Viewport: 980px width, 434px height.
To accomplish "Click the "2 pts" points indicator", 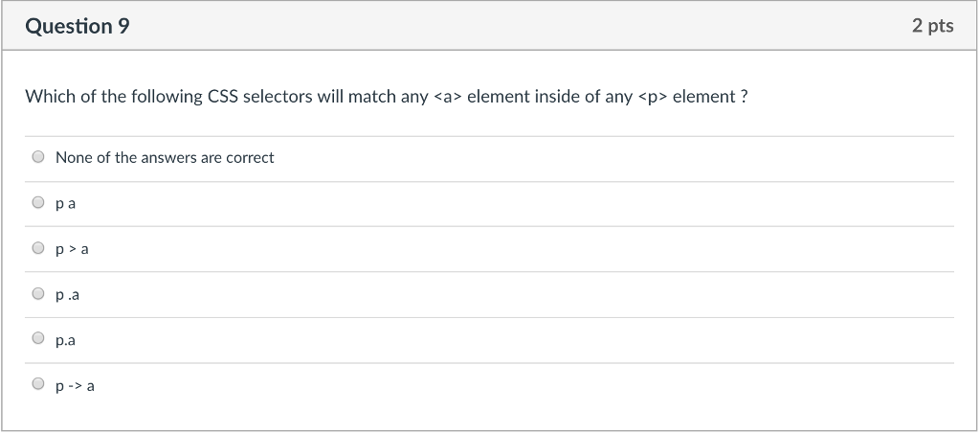I will click(x=932, y=26).
